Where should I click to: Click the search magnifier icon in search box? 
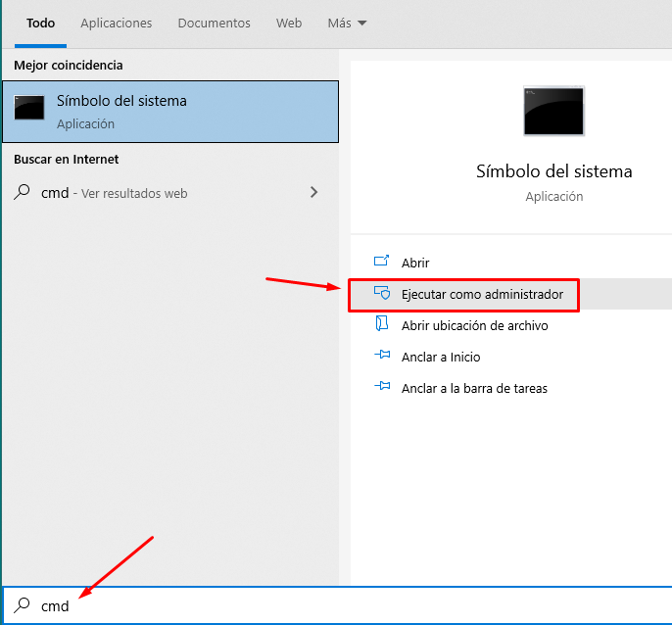[x=22, y=605]
